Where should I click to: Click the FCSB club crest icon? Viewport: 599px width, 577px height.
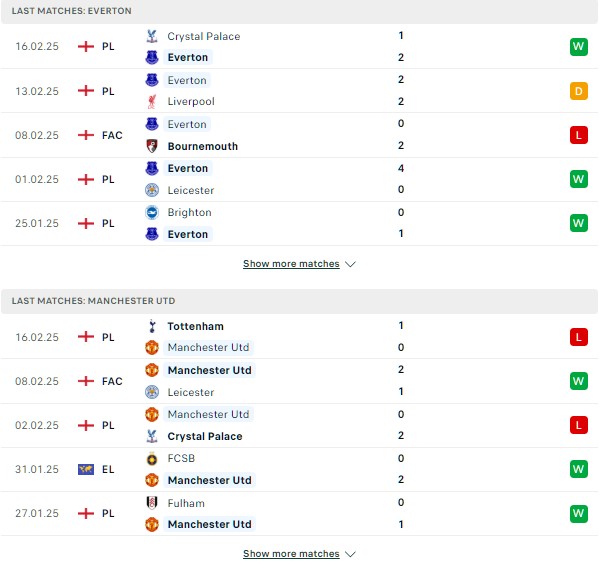(x=152, y=459)
